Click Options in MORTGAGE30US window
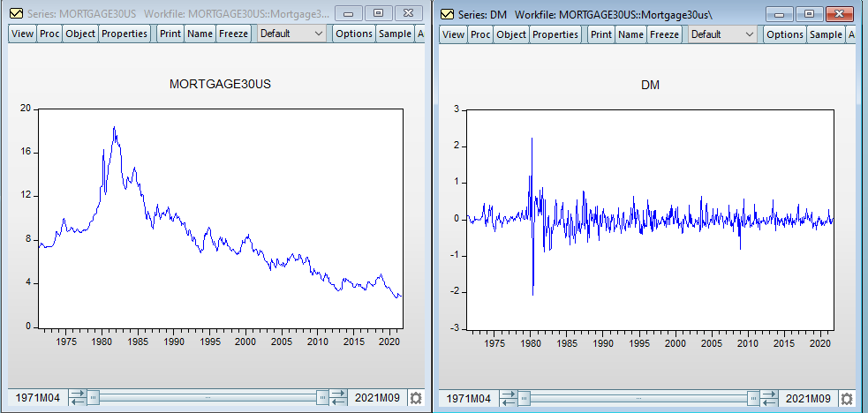The image size is (868, 413). (x=354, y=34)
